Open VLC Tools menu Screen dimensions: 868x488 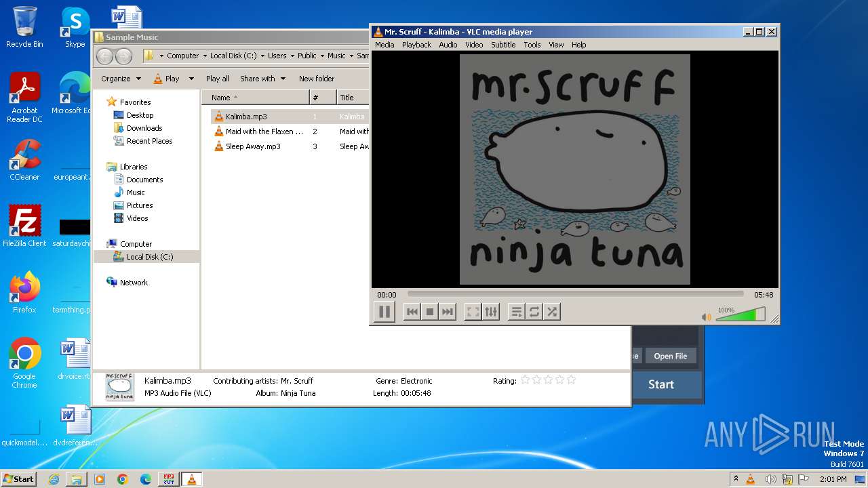(x=532, y=45)
